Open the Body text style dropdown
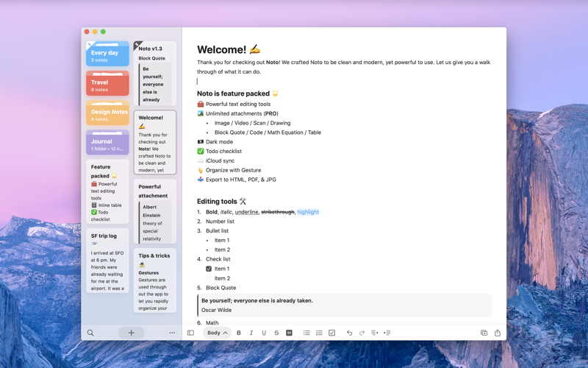This screenshot has width=588, height=368. pyautogui.click(x=218, y=333)
